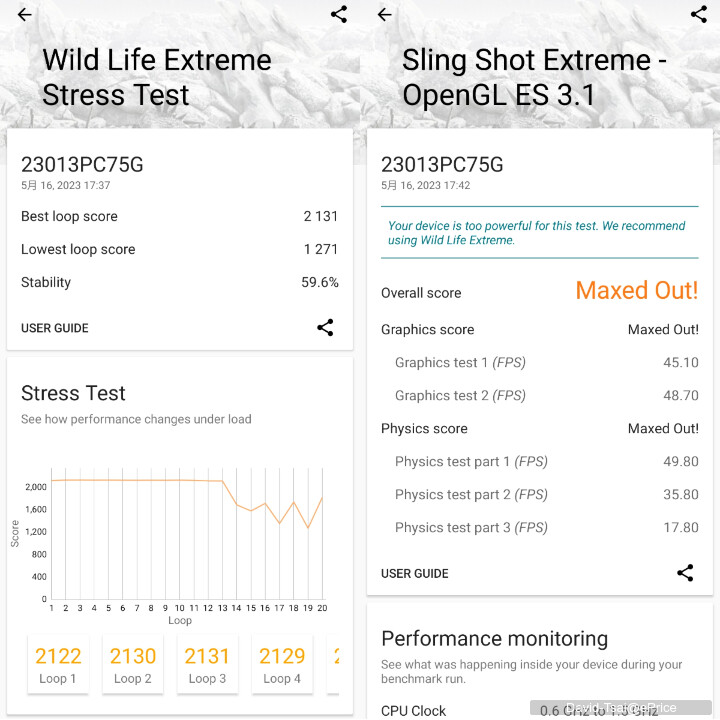This screenshot has width=720, height=720.
Task: Tap the Graphics score row
Action: [540, 329]
